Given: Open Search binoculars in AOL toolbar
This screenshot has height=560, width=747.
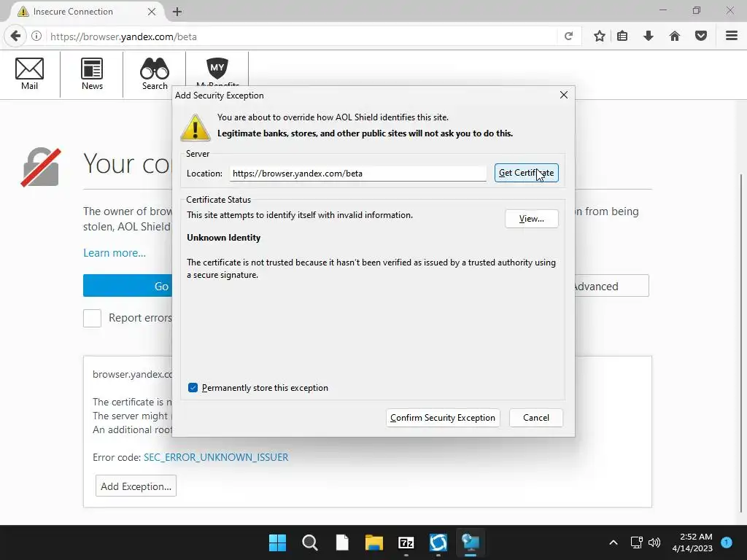Looking at the screenshot, I should [x=155, y=74].
